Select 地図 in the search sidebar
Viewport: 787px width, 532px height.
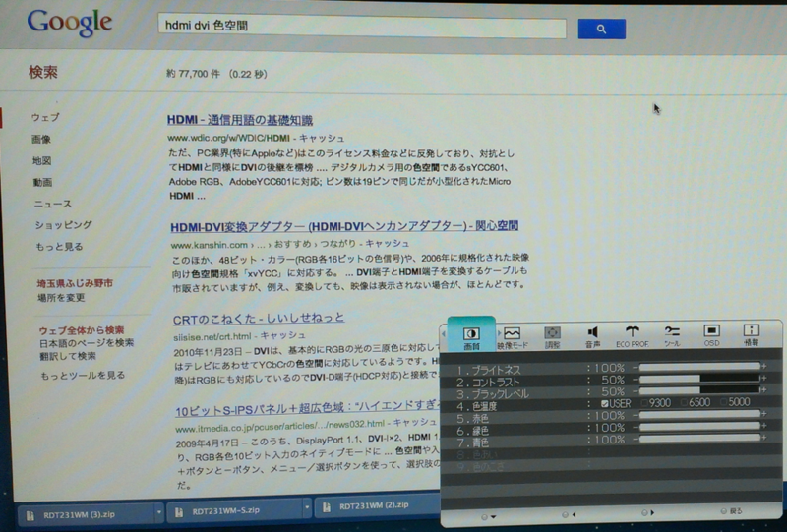42,160
